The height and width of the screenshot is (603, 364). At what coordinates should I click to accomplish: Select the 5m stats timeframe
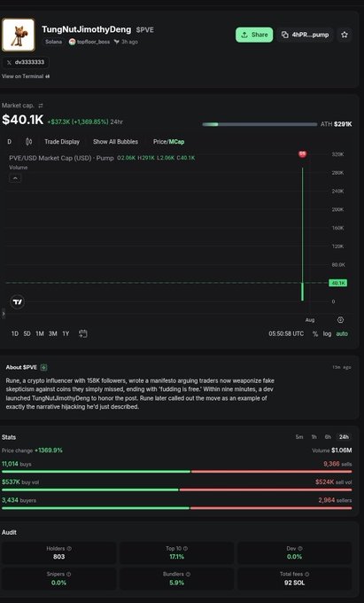tap(299, 437)
